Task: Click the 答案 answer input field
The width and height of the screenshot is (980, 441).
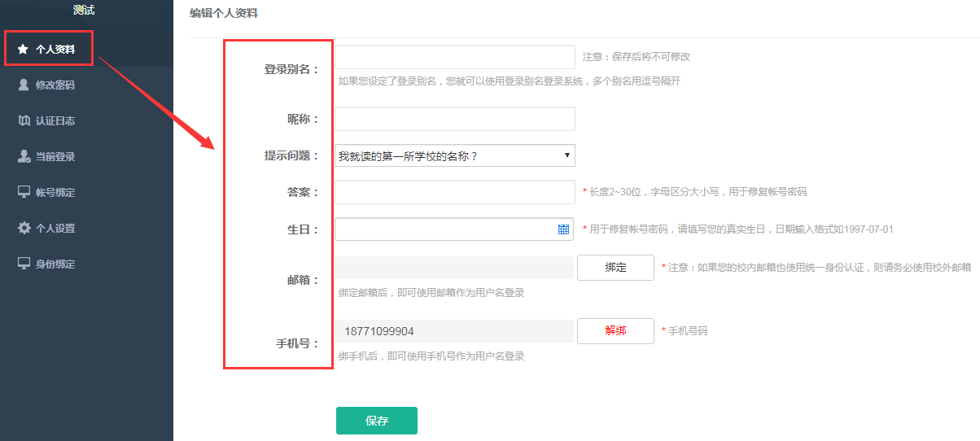Action: click(455, 192)
